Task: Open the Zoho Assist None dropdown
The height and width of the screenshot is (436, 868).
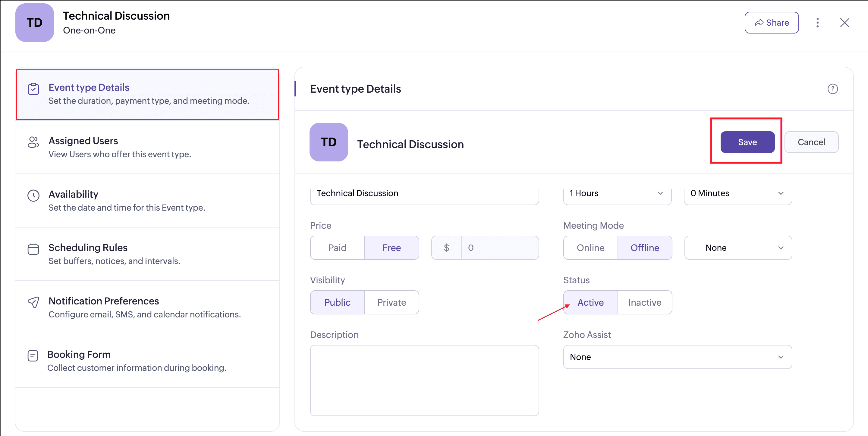Action: [678, 357]
